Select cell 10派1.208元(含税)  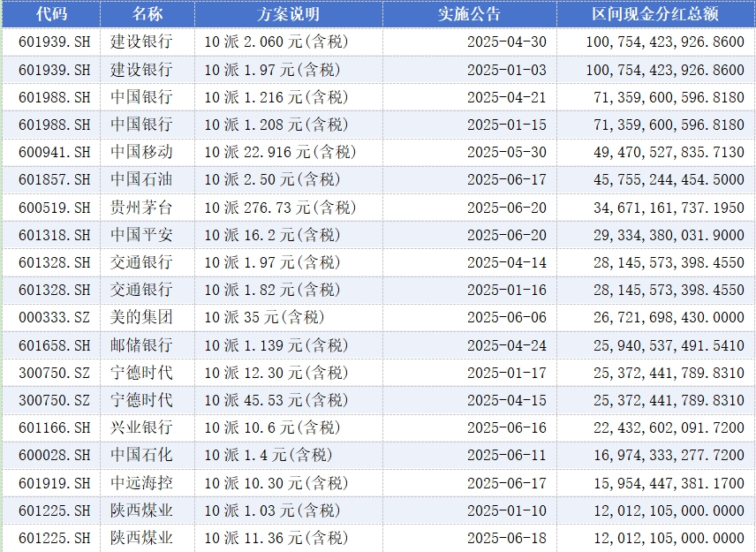[288, 125]
